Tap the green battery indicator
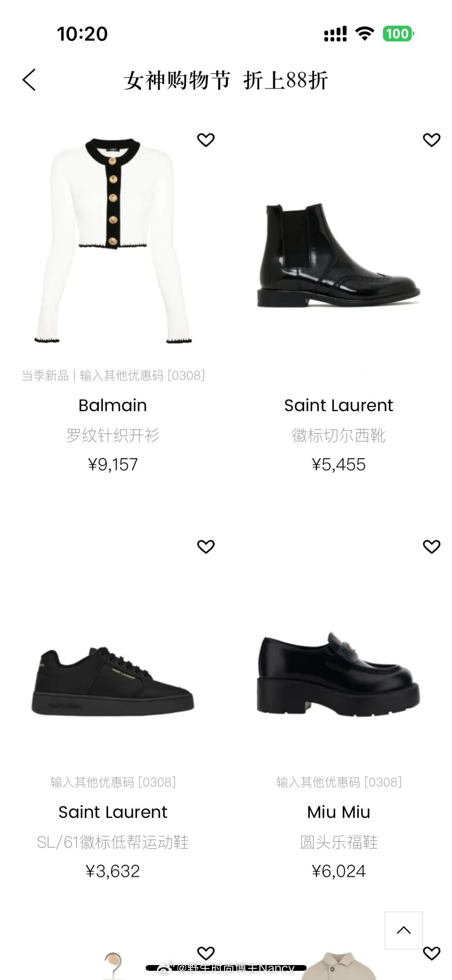This screenshot has width=452, height=980. [398, 34]
